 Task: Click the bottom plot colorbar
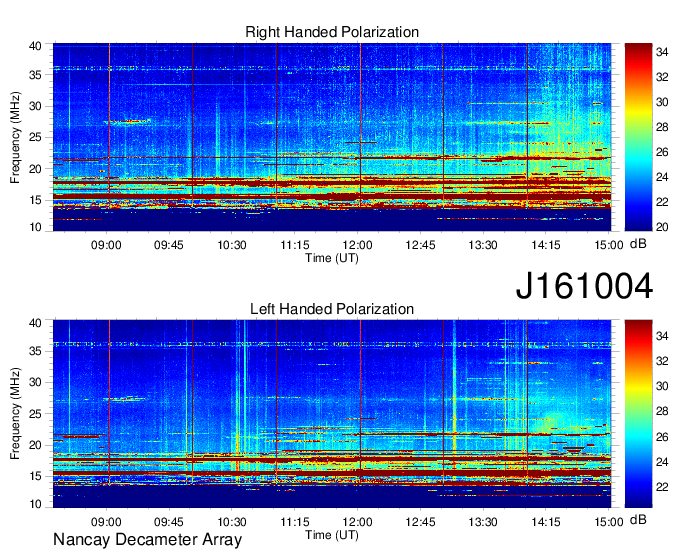point(638,414)
